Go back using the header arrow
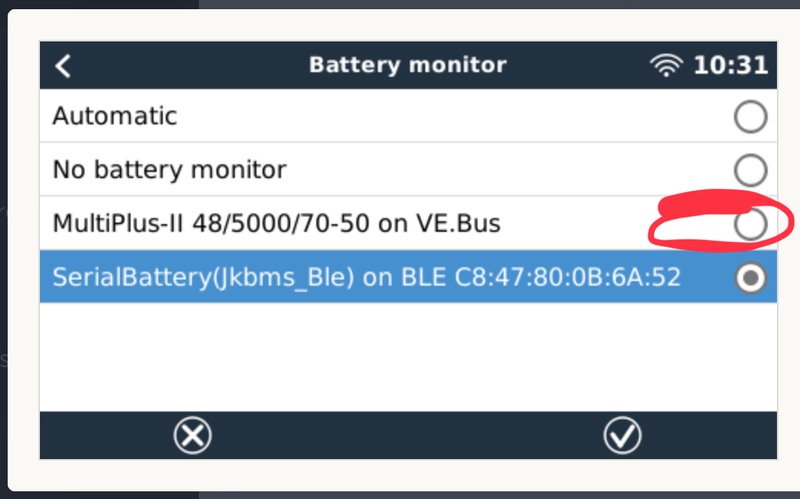This screenshot has height=499, width=800. tap(63, 66)
